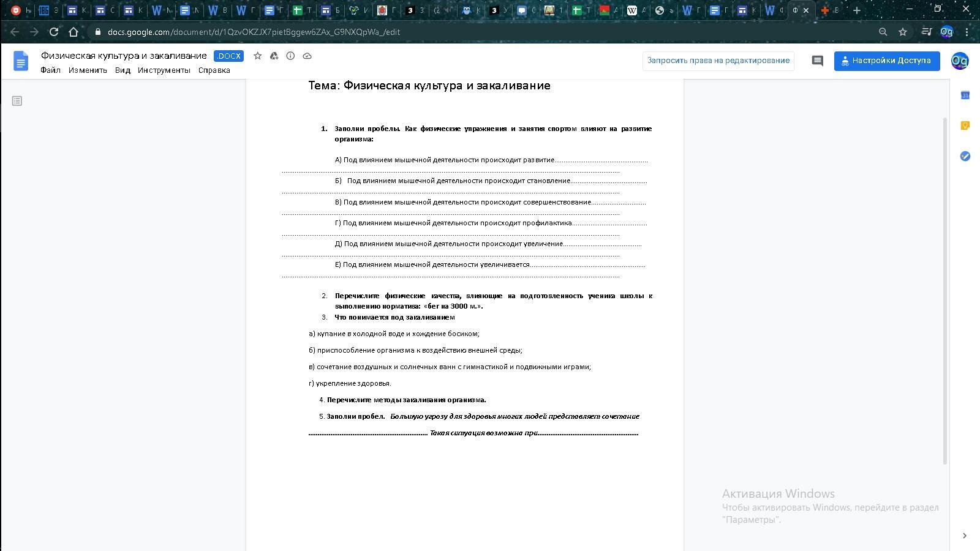The width and height of the screenshot is (980, 551).
Task: Click answer 'в) сочетание воздушных и солнечных ванн'
Action: click(x=450, y=367)
